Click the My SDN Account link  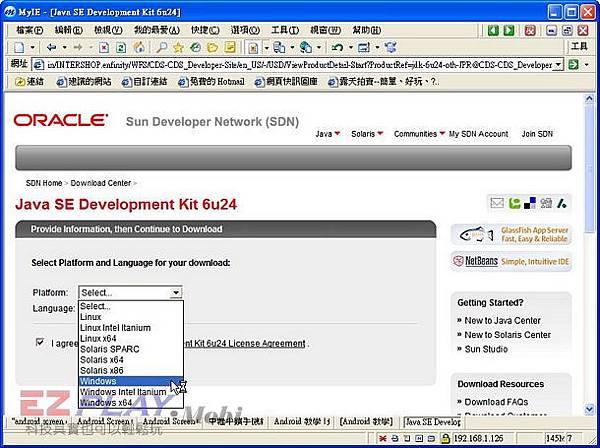478,134
